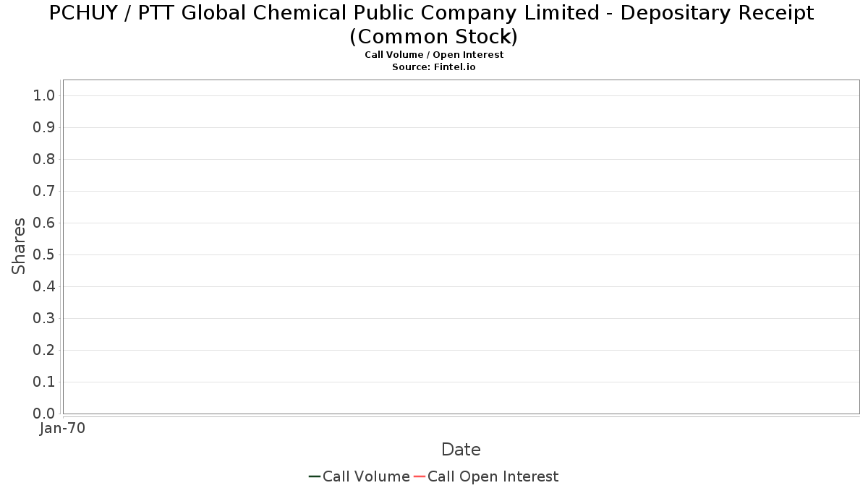The height and width of the screenshot is (488, 868).
Task: Click the 0.3 y-axis tick label
Action: pos(44,319)
